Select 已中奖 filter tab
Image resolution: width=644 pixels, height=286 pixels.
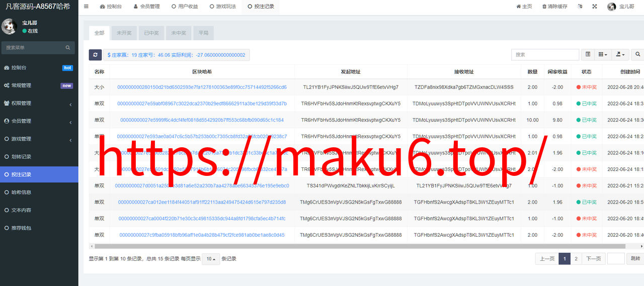coord(151,33)
